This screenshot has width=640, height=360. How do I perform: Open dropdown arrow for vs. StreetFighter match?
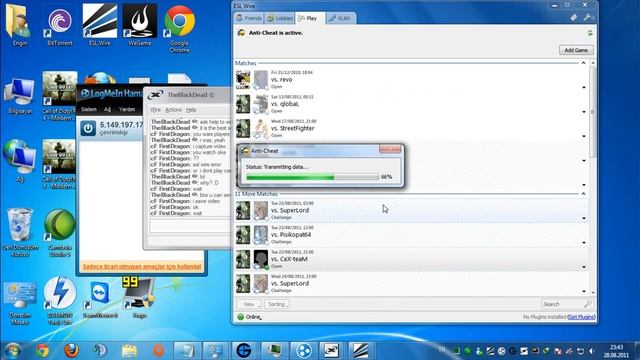[x=584, y=136]
